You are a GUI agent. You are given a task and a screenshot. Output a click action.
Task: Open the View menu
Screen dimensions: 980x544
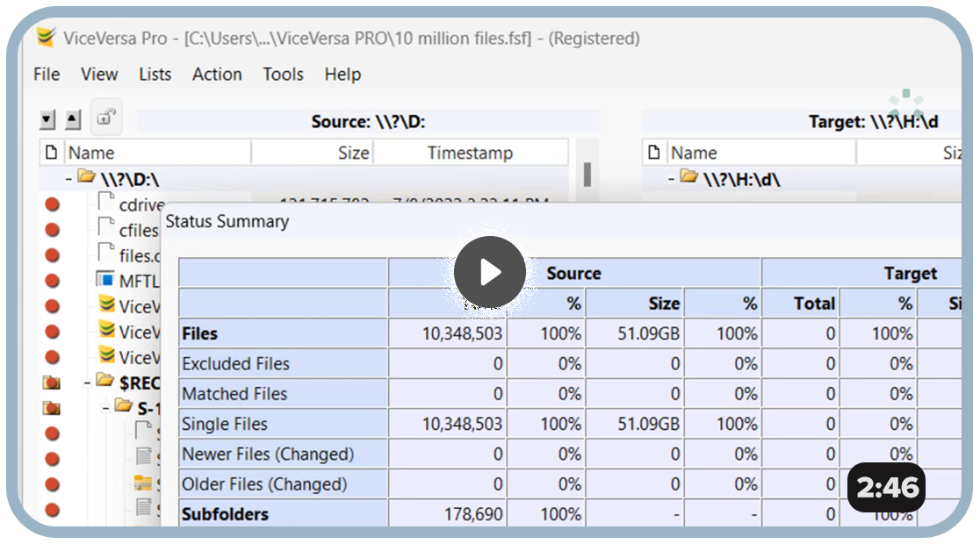coord(99,75)
